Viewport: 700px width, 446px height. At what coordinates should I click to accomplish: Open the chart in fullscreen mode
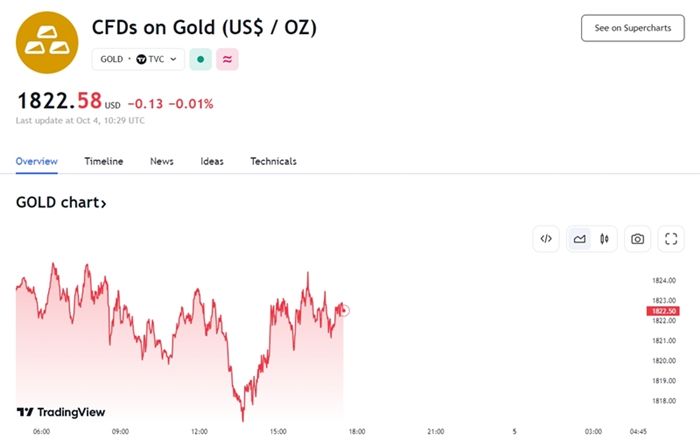(671, 239)
